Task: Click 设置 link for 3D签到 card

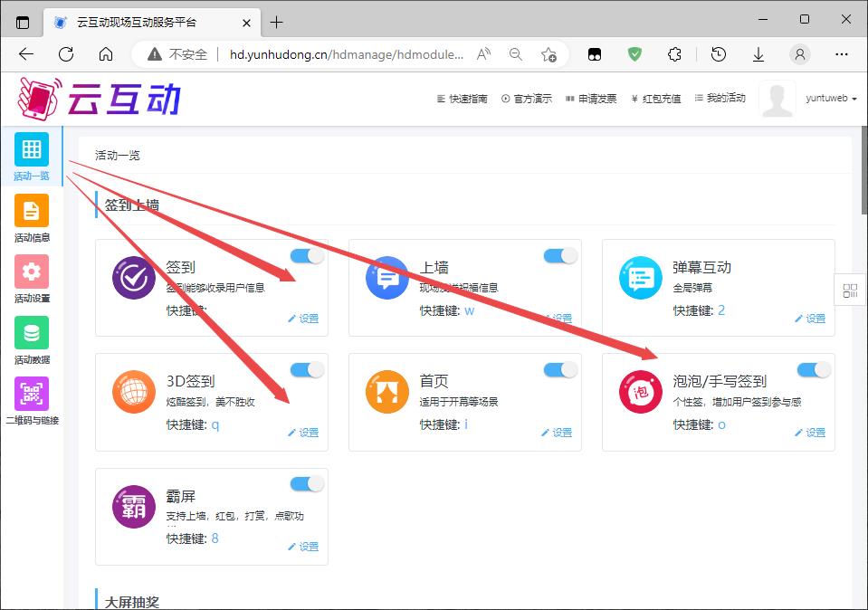Action: (x=303, y=433)
